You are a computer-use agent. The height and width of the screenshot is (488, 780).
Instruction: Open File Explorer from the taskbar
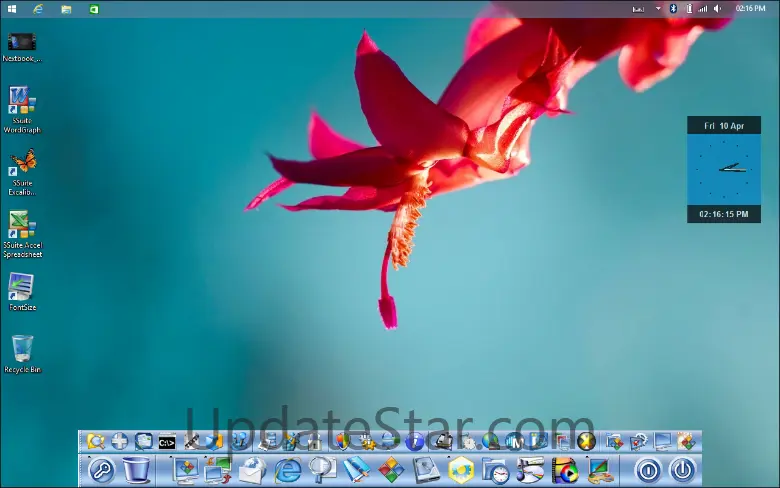(x=66, y=9)
